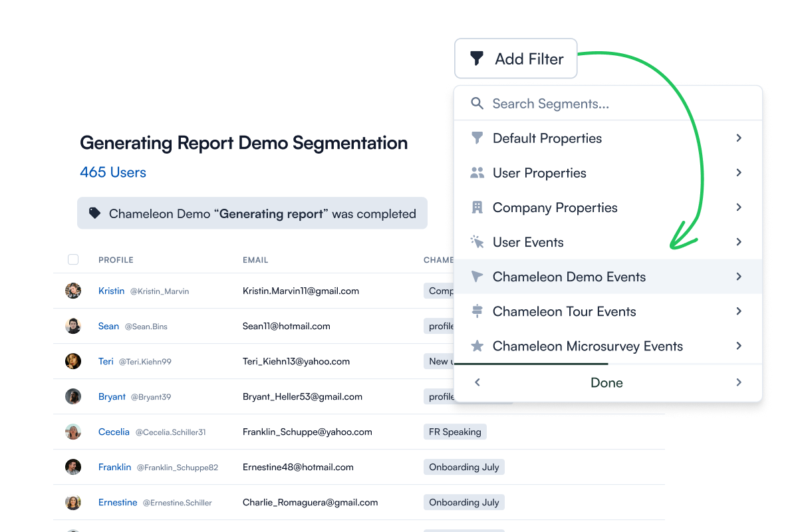The height and width of the screenshot is (532, 798).
Task: Click Ernestine's avatar thumbnail
Action: (x=73, y=502)
